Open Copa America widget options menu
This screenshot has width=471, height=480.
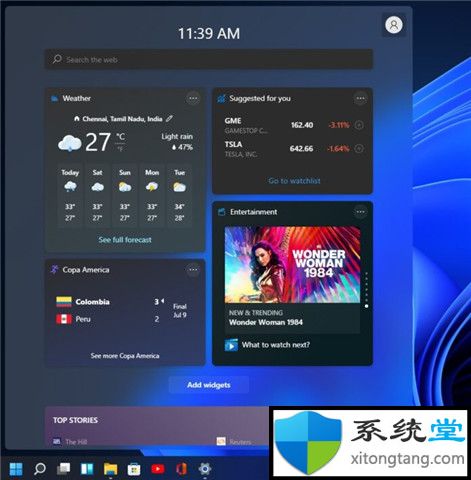pos(193,269)
